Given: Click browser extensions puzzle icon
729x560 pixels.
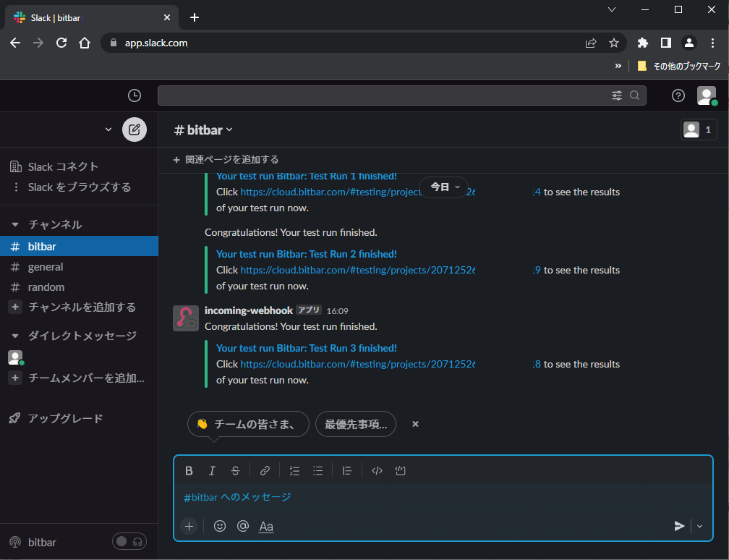Looking at the screenshot, I should pos(642,43).
